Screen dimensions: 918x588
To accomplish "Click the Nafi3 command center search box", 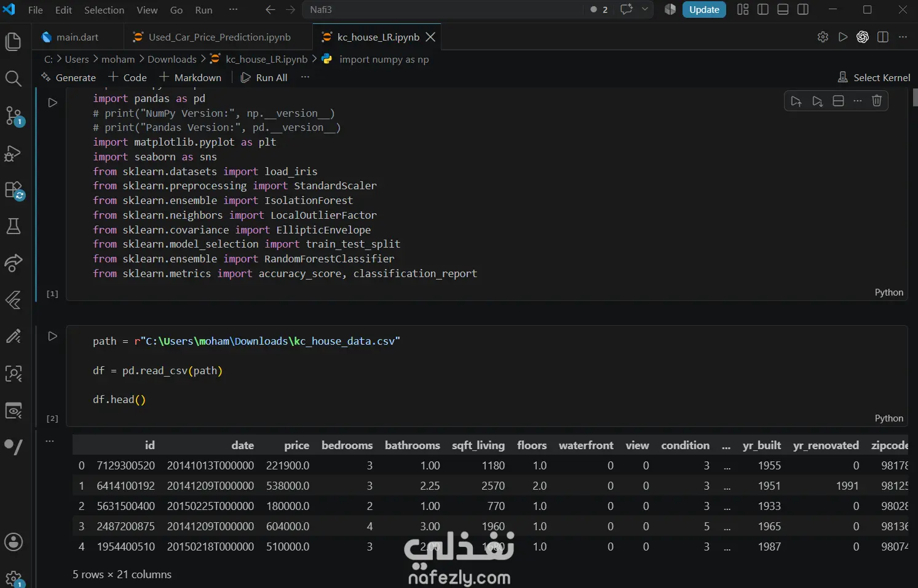I will coord(443,10).
